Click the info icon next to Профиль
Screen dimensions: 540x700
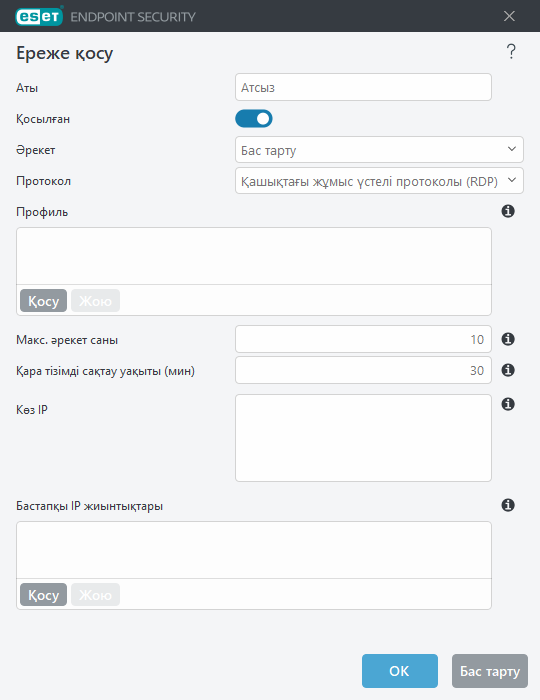(x=508, y=211)
